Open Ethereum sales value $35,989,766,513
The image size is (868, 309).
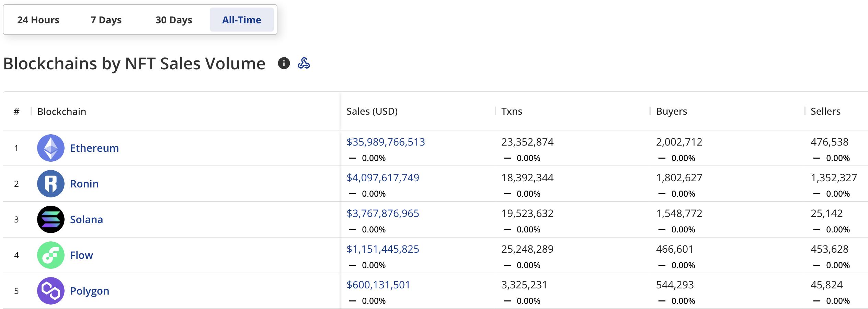coord(386,142)
